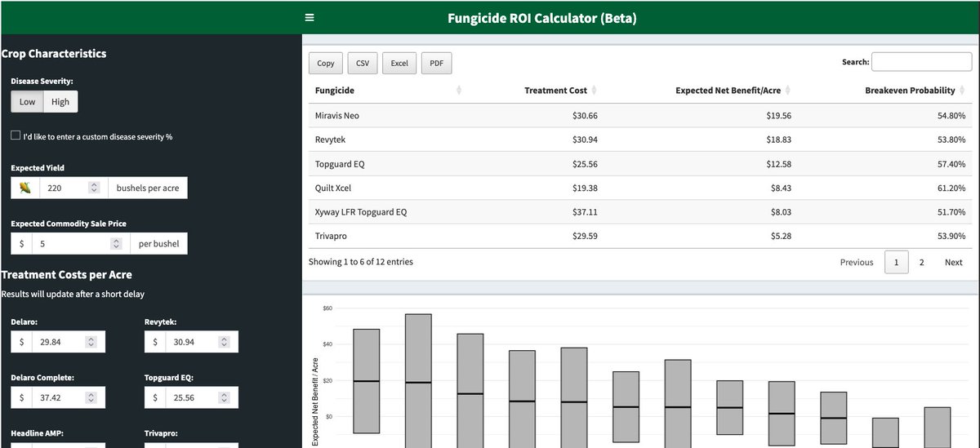Click the table Search box
Viewport: 980px width, 448px height.
tap(921, 62)
